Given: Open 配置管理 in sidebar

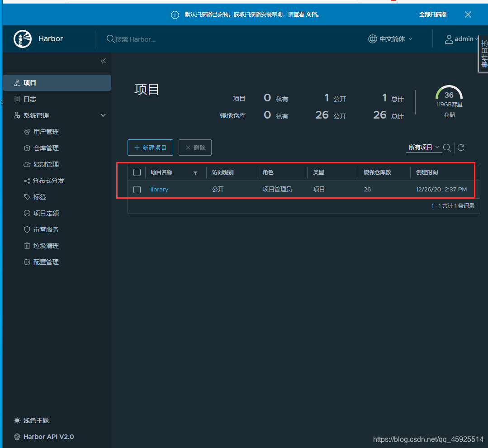Looking at the screenshot, I should [46, 262].
